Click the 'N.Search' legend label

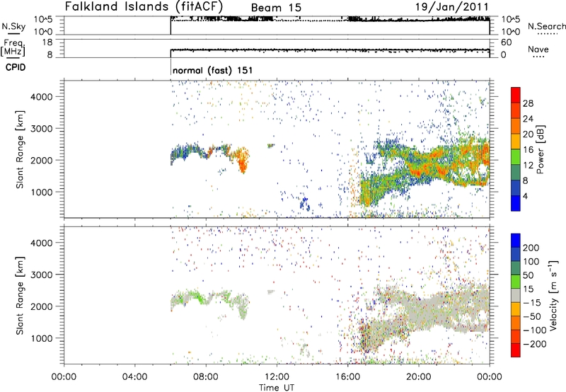click(546, 26)
